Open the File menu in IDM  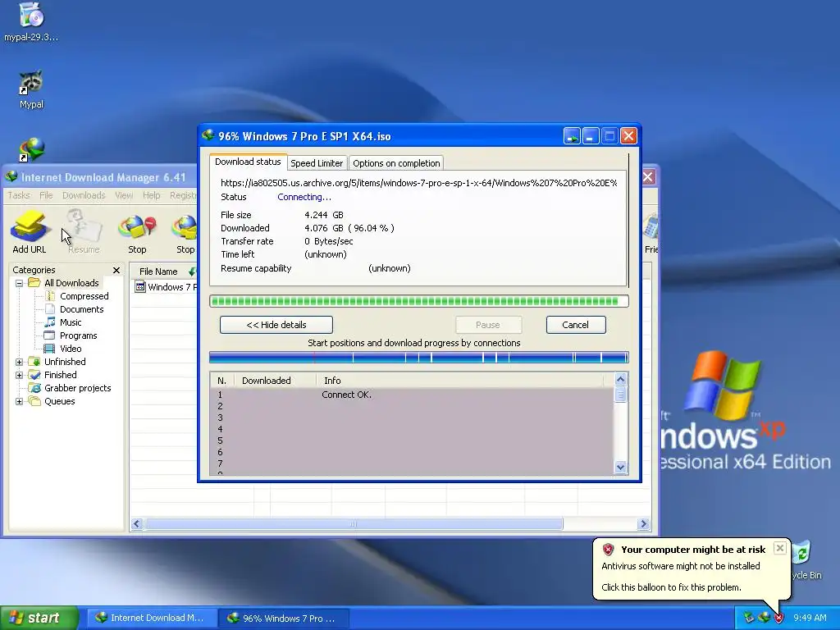tap(46, 195)
